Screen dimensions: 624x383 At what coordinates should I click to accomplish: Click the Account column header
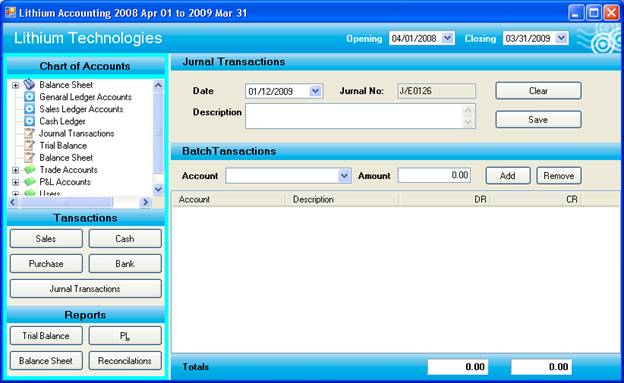point(229,199)
